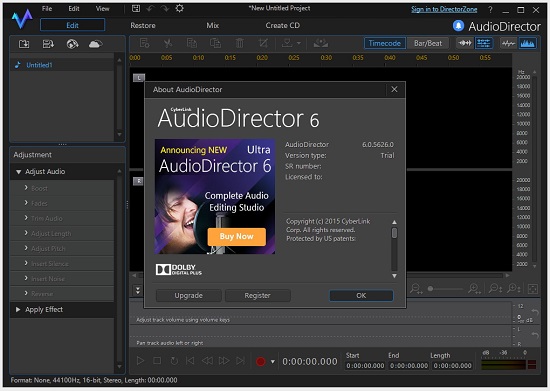Screen dimensions: 550x391
Task: Click the OK button in About dialog
Action: [361, 296]
